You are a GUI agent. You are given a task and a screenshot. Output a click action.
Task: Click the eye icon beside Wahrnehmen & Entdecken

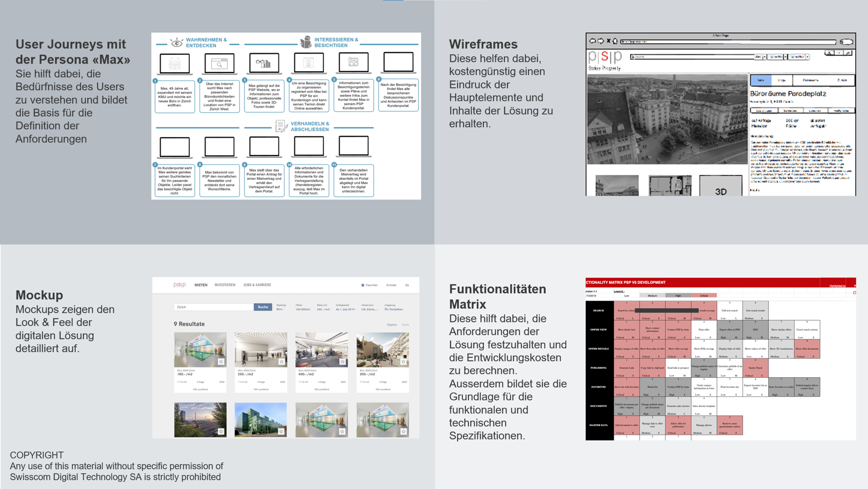click(176, 43)
